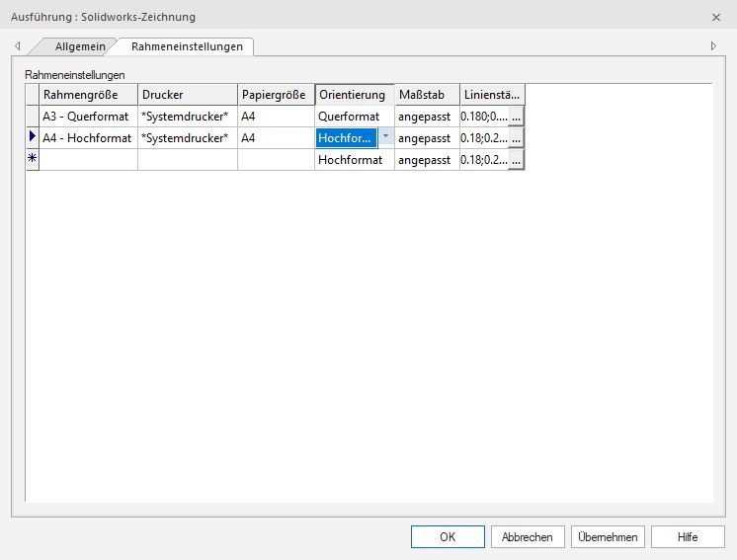Click the Übernehmen button
Image resolution: width=737 pixels, height=560 pixels.
coord(608,536)
